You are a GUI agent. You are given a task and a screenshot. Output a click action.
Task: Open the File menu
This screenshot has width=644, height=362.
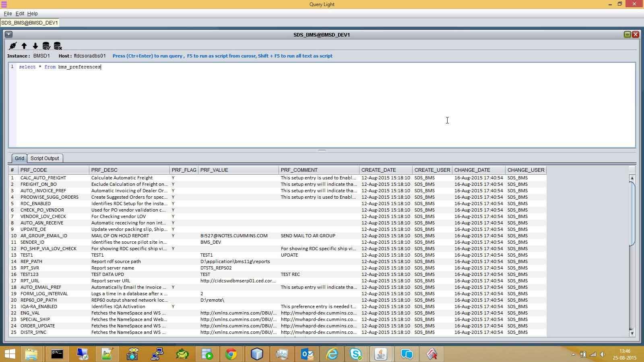point(8,13)
